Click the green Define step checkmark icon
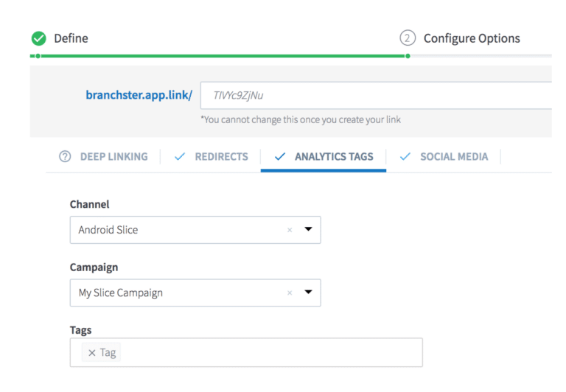This screenshot has width=566, height=392. (38, 38)
